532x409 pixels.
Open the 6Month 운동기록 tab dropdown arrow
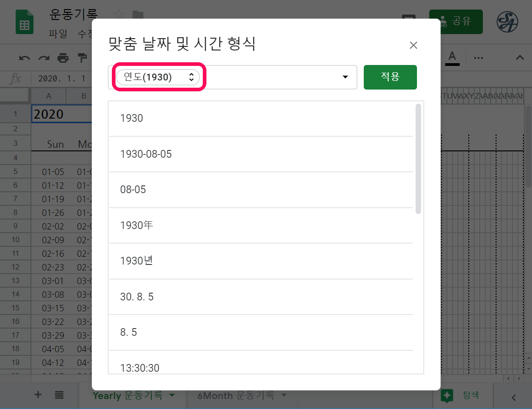[x=284, y=395]
